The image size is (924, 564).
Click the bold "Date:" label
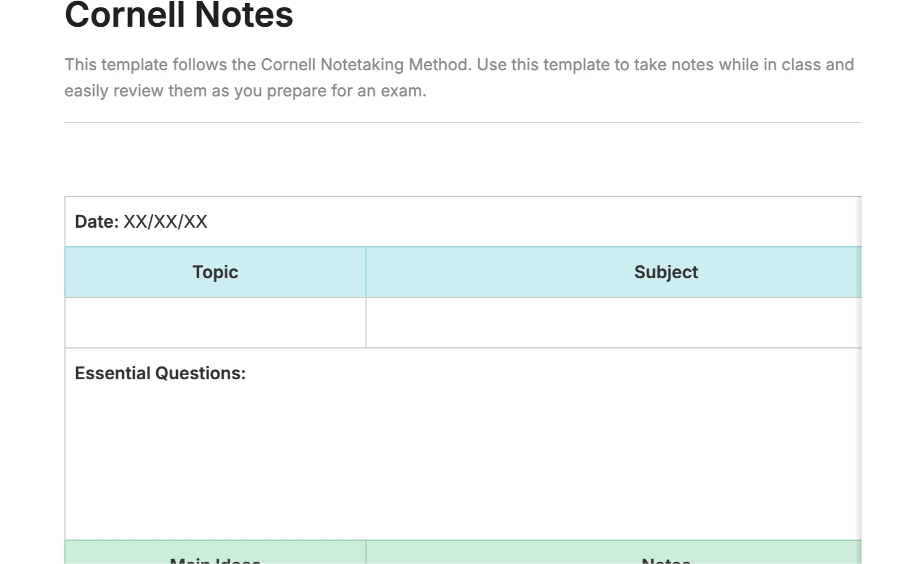coord(96,222)
